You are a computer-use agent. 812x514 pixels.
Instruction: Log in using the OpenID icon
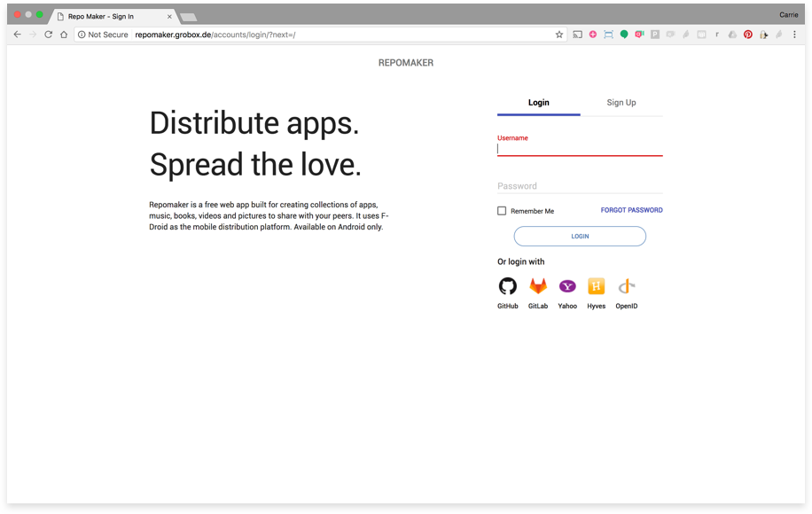(x=627, y=286)
